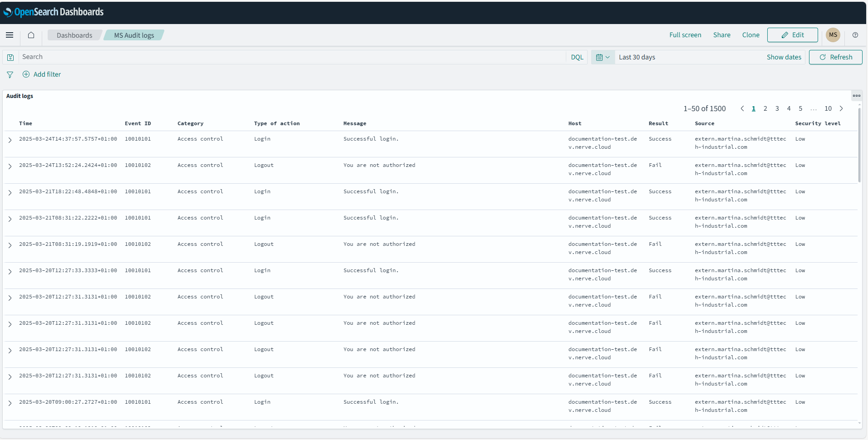Open the main navigation hamburger menu
The image size is (868, 440).
[10, 35]
